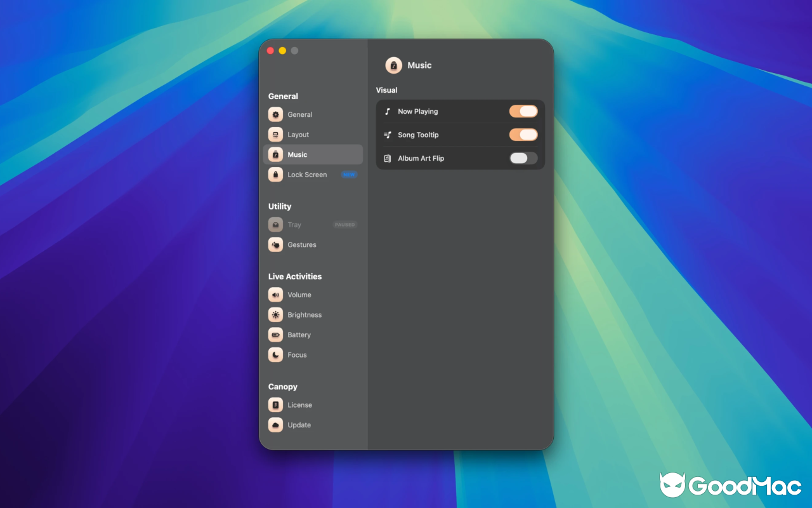This screenshot has height=508, width=812.
Task: Open the Focus label in sidebar
Action: pyautogui.click(x=297, y=355)
